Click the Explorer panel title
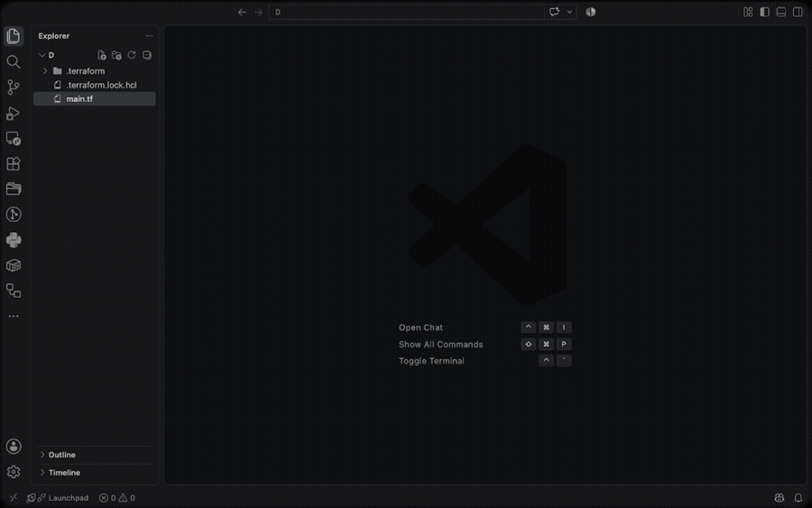 click(x=54, y=36)
